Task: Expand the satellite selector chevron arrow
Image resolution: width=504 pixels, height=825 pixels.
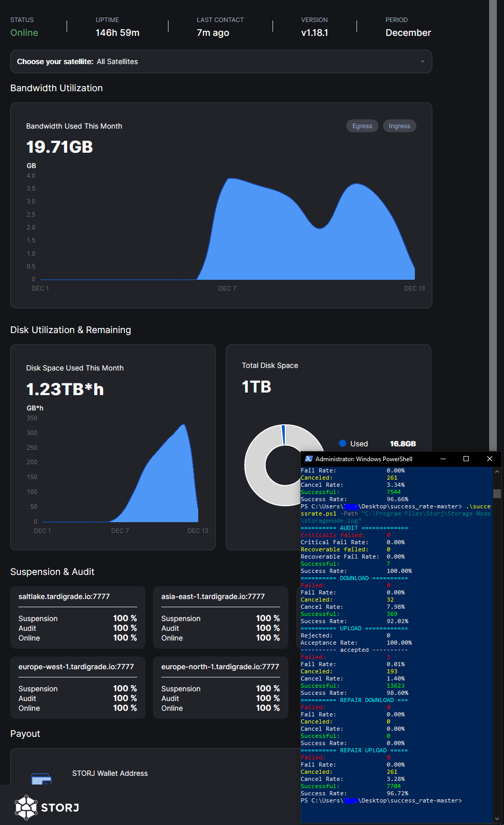Action: (x=422, y=61)
